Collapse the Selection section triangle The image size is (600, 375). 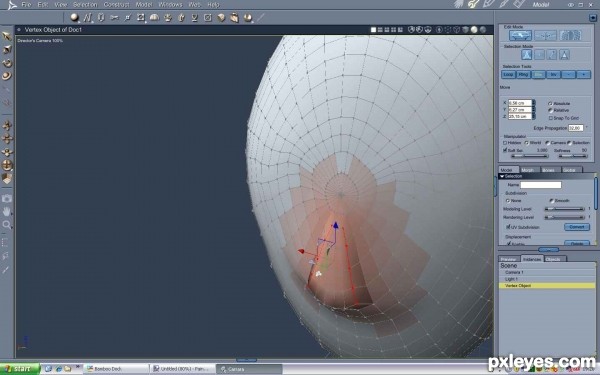[x=502, y=176]
